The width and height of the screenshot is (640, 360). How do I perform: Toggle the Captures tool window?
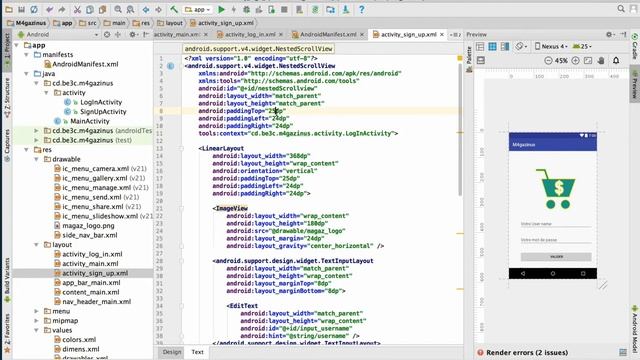tap(7, 146)
